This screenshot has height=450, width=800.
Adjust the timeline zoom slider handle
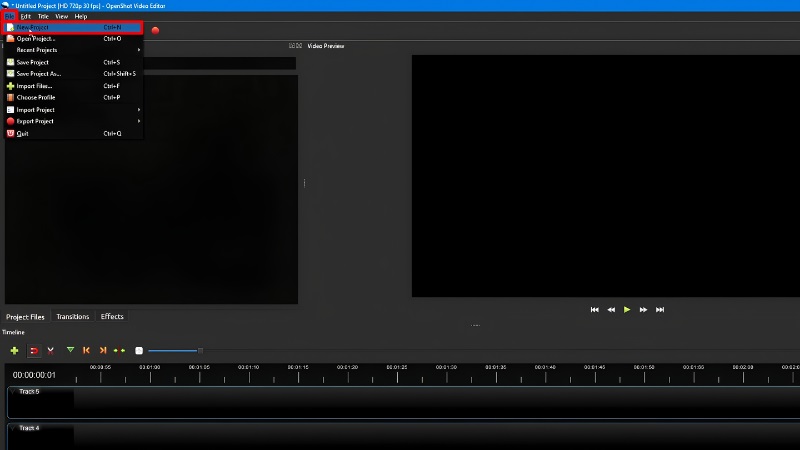click(201, 351)
